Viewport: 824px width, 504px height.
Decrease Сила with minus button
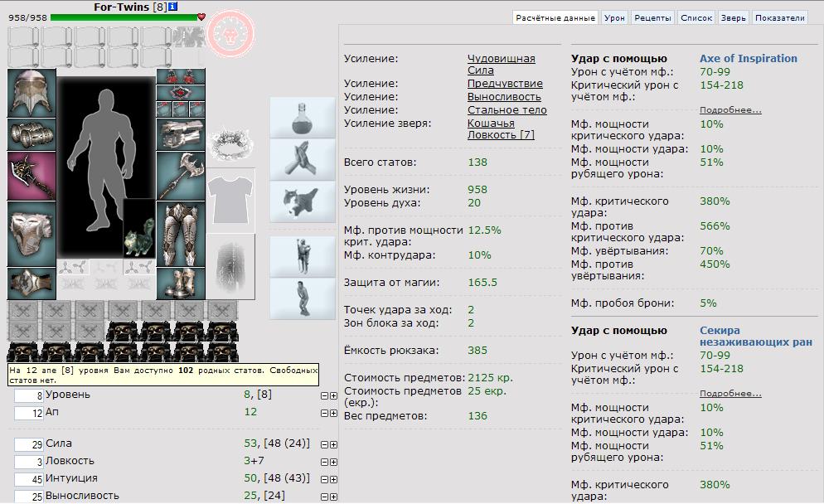(x=324, y=444)
